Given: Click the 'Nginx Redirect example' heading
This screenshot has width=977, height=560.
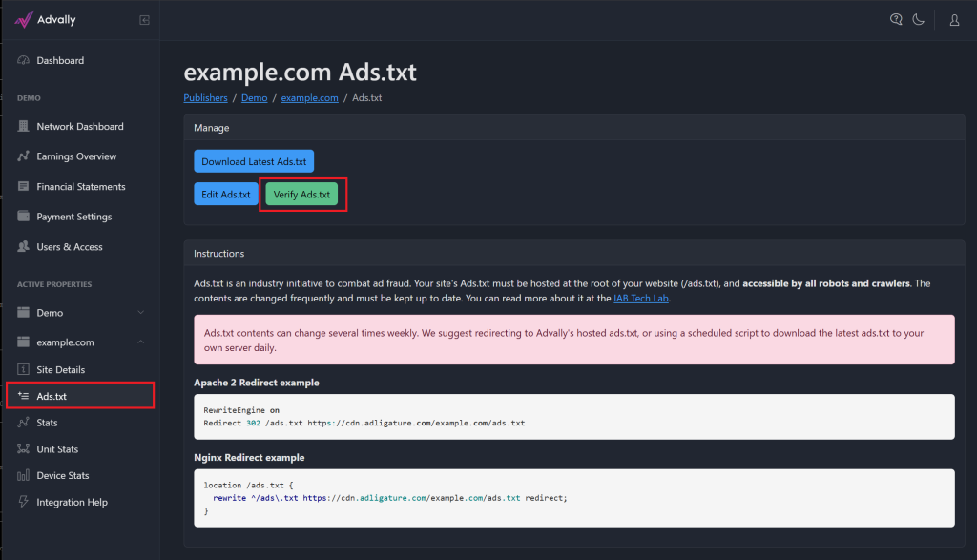Looking at the screenshot, I should click(x=249, y=457).
